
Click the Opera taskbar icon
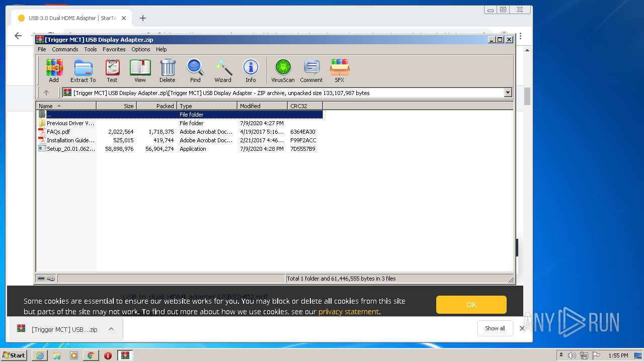(108, 355)
